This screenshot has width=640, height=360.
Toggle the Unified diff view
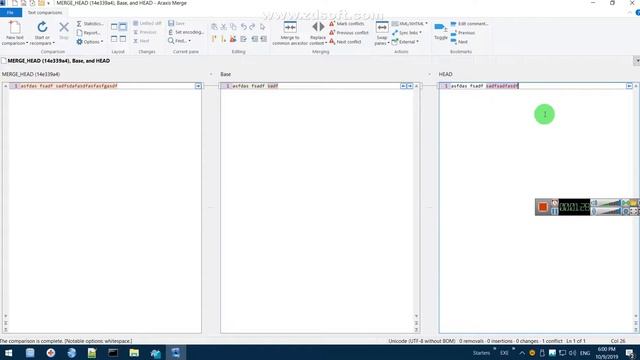pos(147,23)
